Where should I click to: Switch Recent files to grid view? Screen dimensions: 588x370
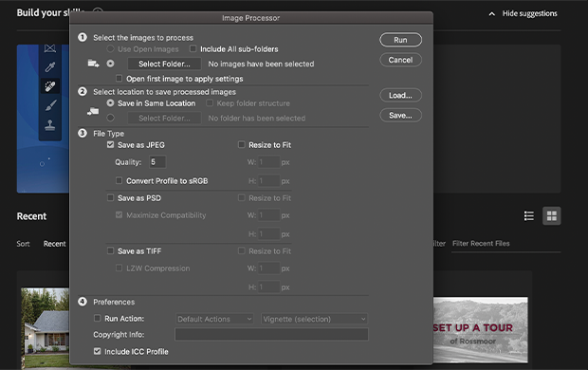(552, 215)
